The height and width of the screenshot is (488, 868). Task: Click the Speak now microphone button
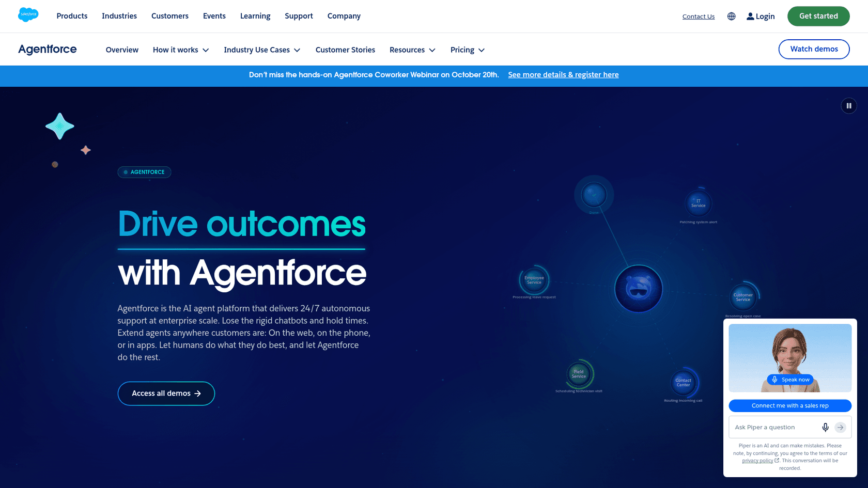pyautogui.click(x=790, y=380)
